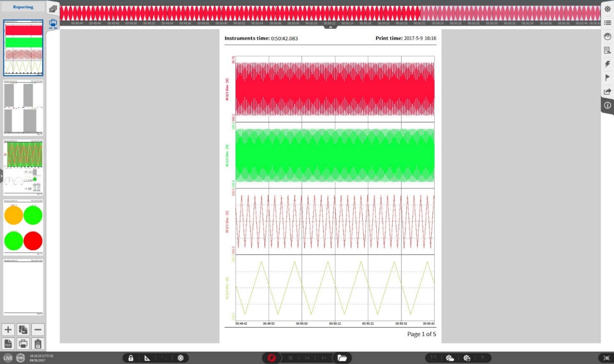
Task: Open the Reporting tab
Action: [23, 7]
